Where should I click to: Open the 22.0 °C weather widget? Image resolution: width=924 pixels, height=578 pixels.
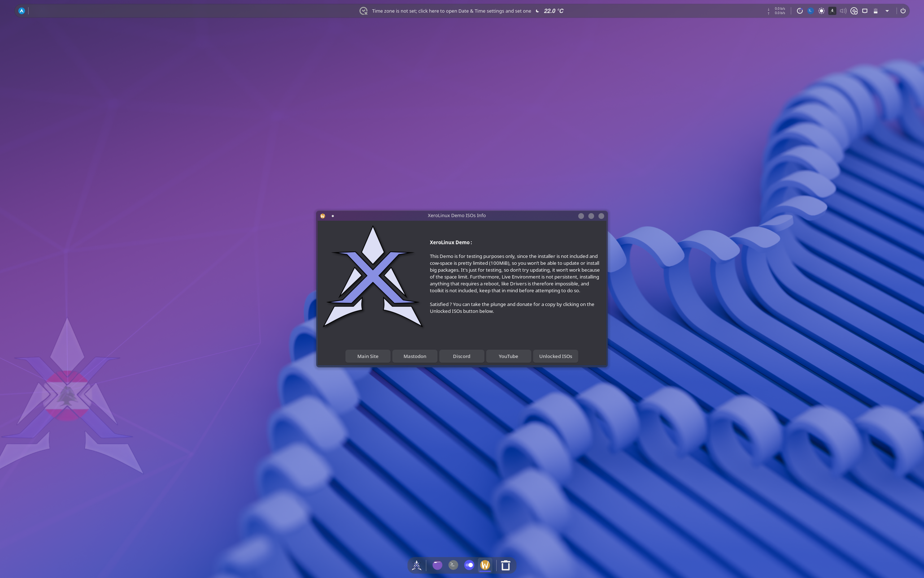click(x=549, y=11)
